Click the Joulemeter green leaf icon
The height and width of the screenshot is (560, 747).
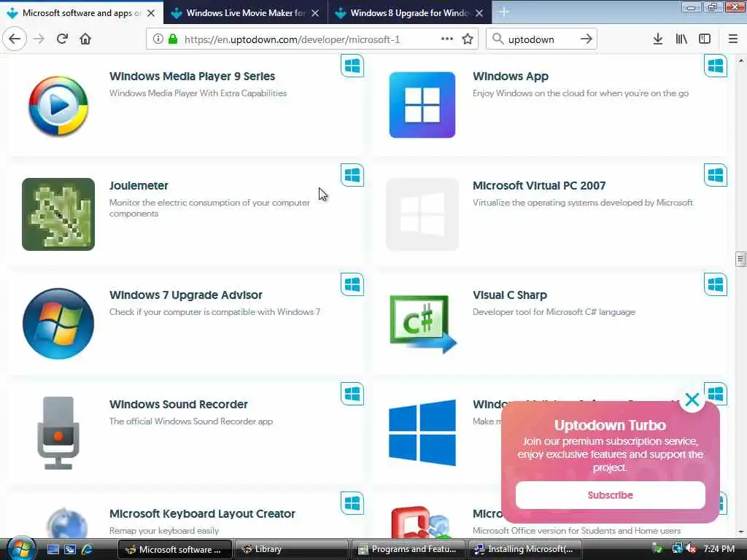[58, 214]
